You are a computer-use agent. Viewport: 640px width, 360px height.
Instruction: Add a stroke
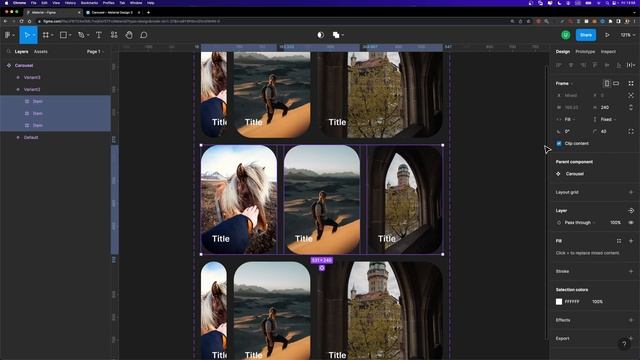click(631, 271)
